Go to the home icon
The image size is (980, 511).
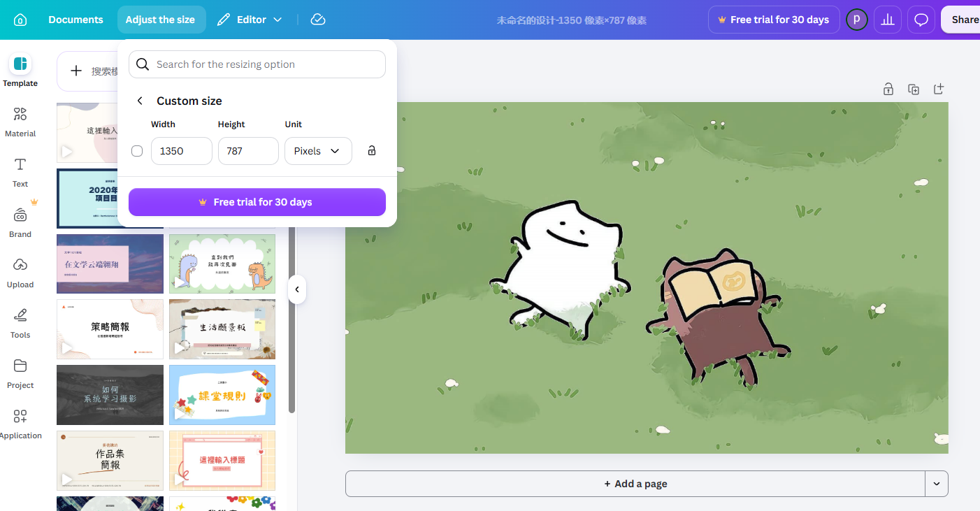pyautogui.click(x=20, y=20)
